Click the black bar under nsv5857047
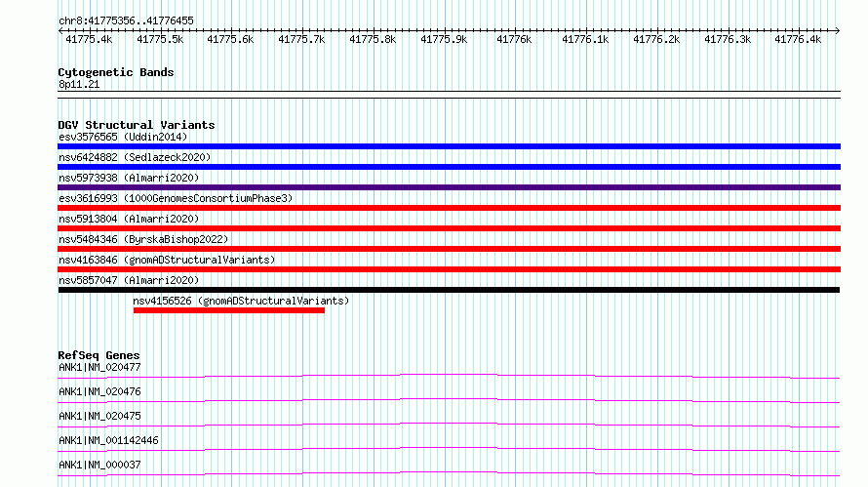The image size is (868, 487). [x=449, y=290]
